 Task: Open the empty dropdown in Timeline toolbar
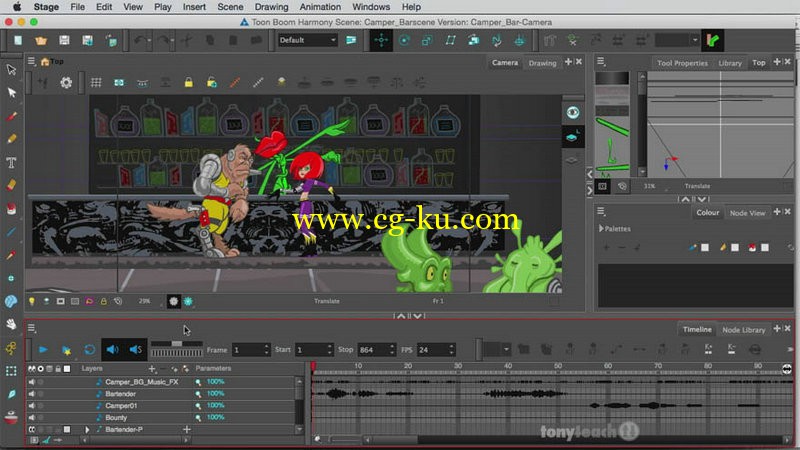click(x=496, y=349)
